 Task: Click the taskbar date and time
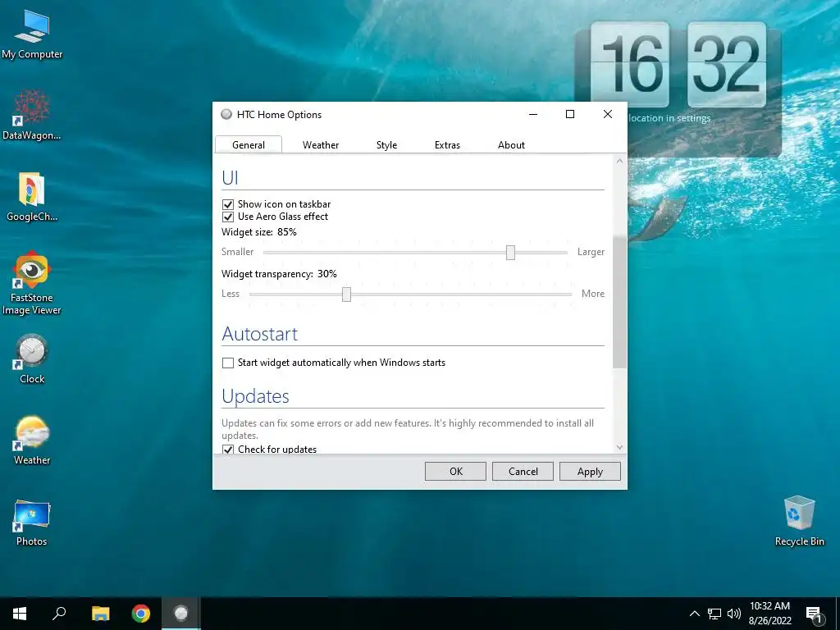[x=769, y=614]
